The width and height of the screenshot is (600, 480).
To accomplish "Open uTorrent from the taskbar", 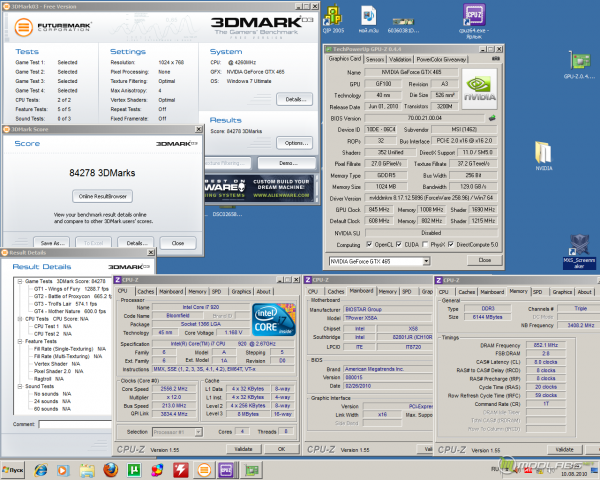I will (134, 470).
